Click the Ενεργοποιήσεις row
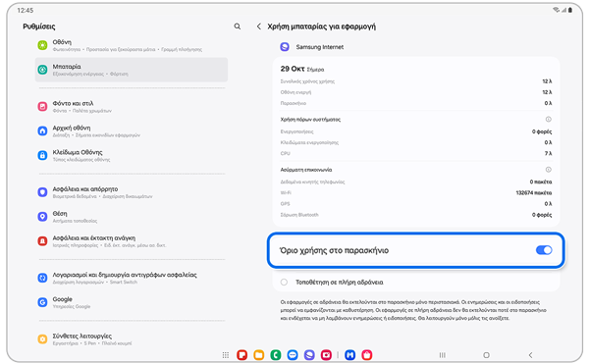Viewport: 589px width, 364px height. tap(416, 131)
